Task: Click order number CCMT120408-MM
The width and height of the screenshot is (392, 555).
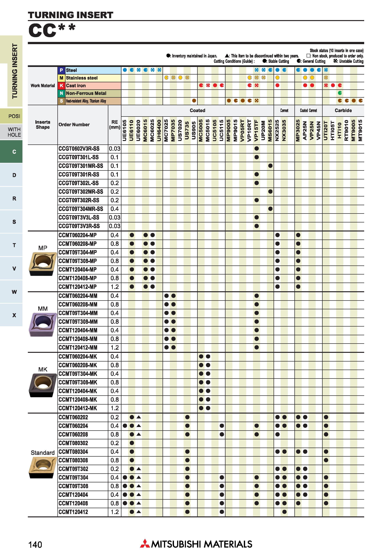Action: (78, 339)
